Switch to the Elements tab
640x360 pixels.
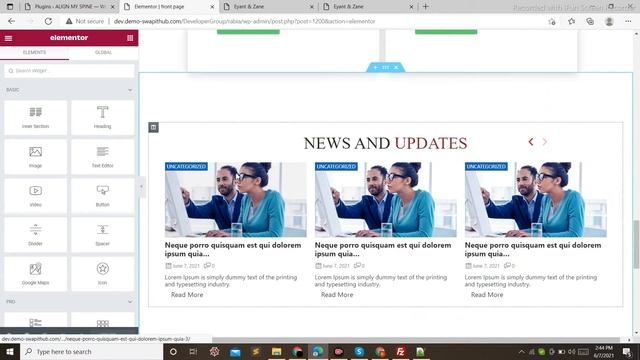(x=34, y=52)
